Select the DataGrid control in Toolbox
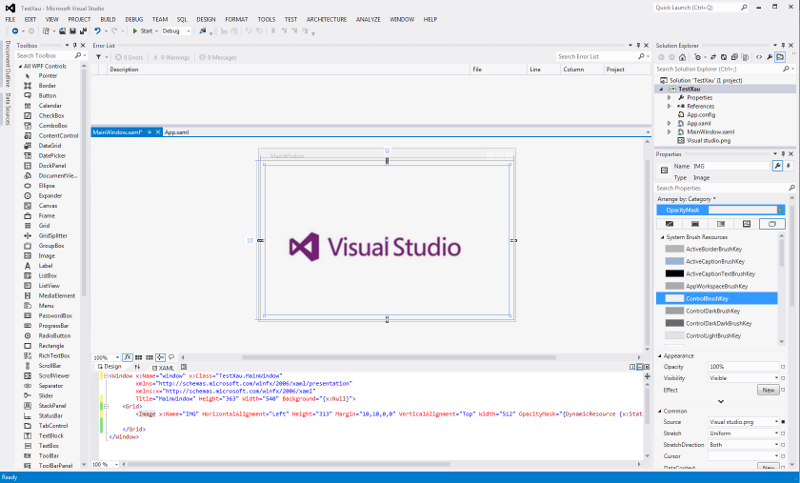The width and height of the screenshot is (800, 483). pos(49,145)
